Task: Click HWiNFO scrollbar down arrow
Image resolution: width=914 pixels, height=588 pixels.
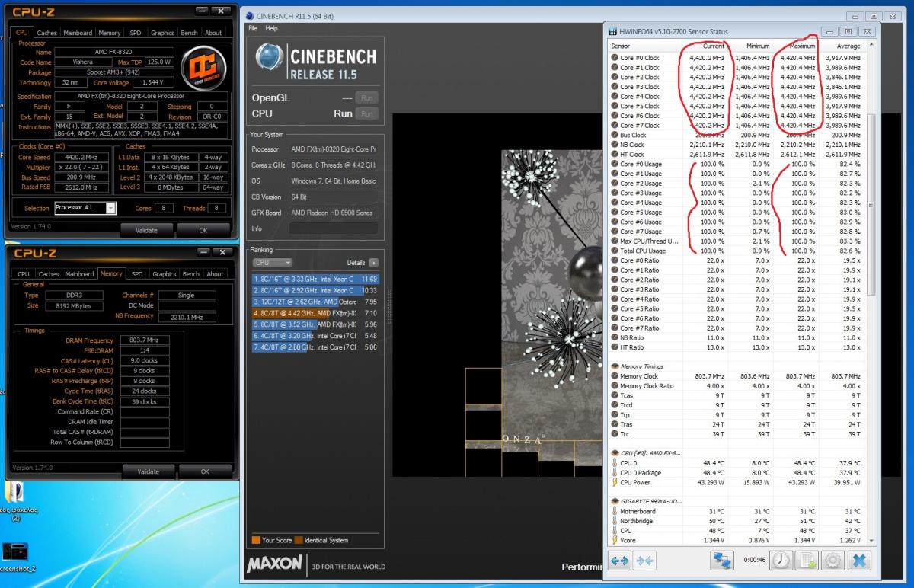Action: (x=871, y=540)
